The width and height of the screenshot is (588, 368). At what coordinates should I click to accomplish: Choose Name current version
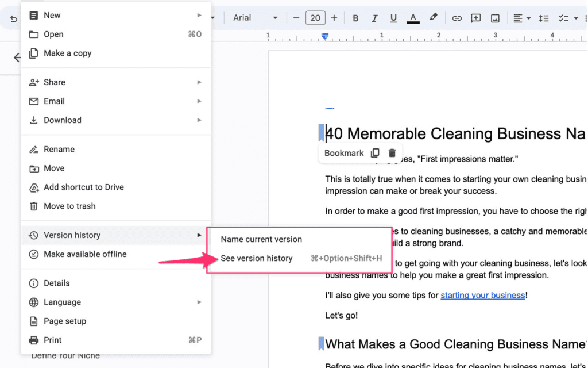tap(261, 239)
